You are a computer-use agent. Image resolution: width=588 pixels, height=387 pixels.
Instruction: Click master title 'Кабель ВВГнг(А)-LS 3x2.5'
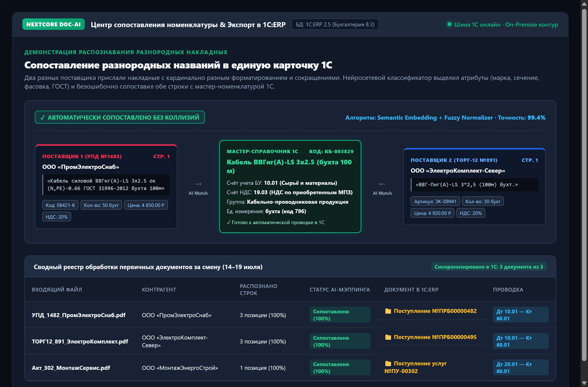click(289, 166)
